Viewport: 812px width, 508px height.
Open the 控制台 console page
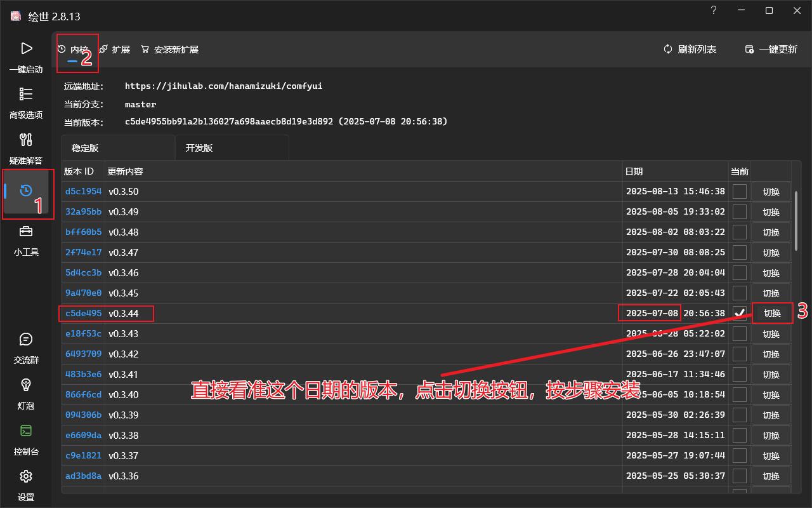26,440
